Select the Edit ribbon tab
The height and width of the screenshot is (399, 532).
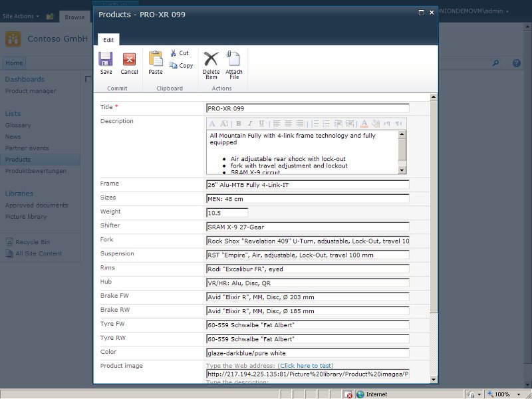(108, 40)
